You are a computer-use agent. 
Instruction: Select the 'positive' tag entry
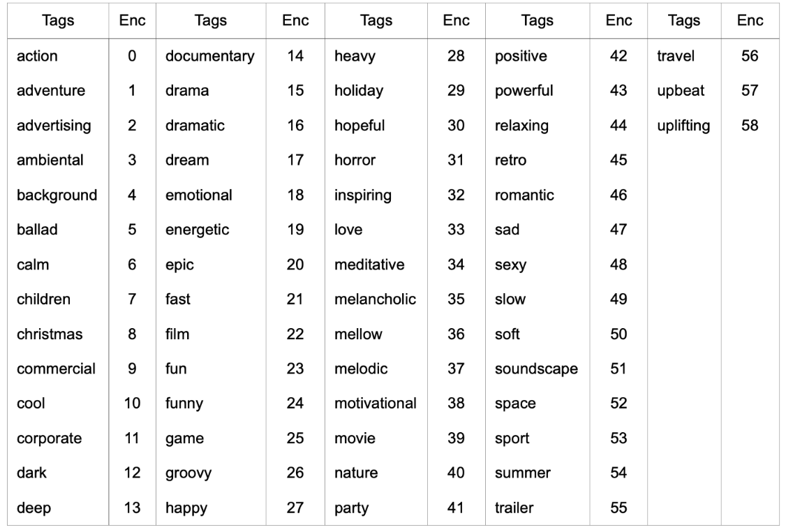tap(521, 56)
